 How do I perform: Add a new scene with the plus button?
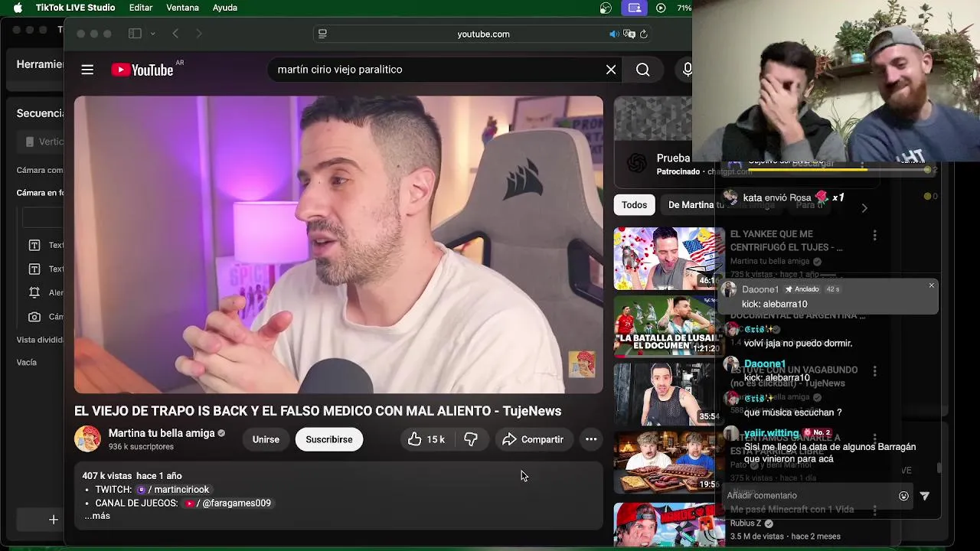coord(54,520)
